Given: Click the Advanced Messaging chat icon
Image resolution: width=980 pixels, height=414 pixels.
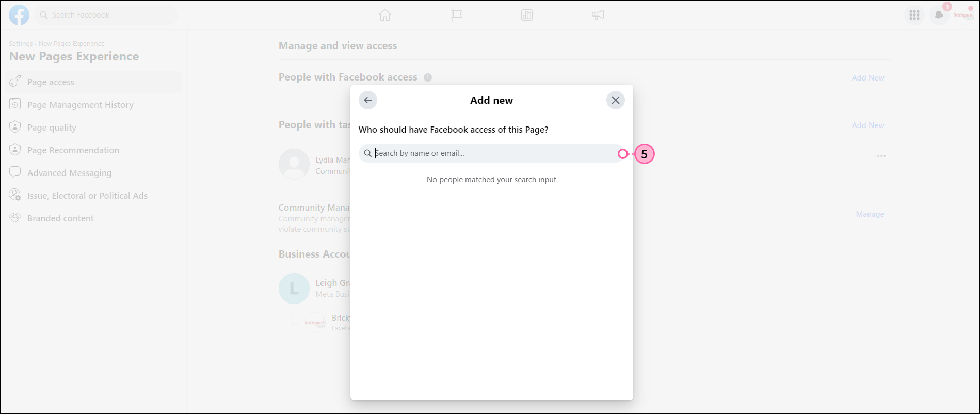Looking at the screenshot, I should click(15, 172).
